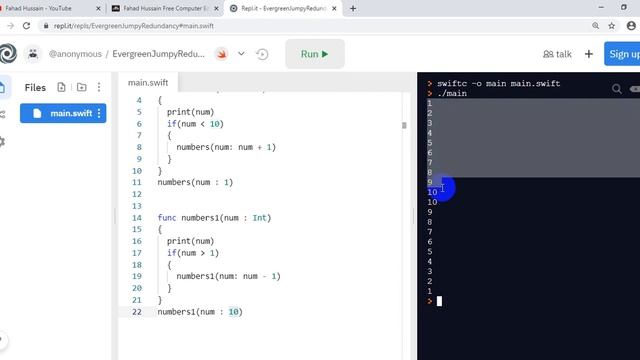Open the @anonymous profile link
This screenshot has width=640, height=360.
click(75, 54)
